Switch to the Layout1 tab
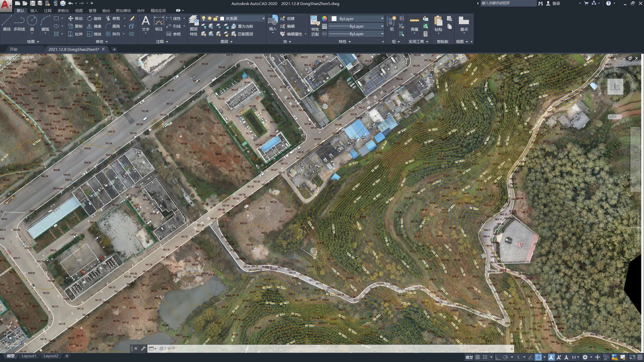Screen dimensions: 644x362 pos(29,356)
